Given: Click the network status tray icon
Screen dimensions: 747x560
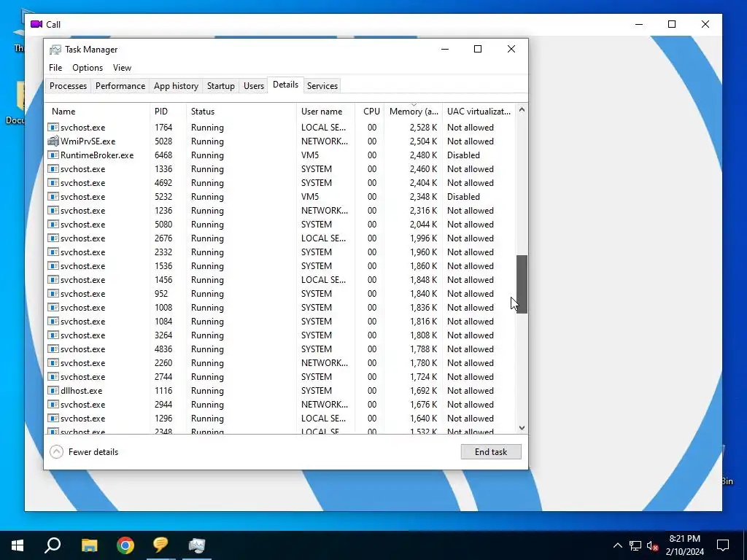Looking at the screenshot, I should point(635,545).
